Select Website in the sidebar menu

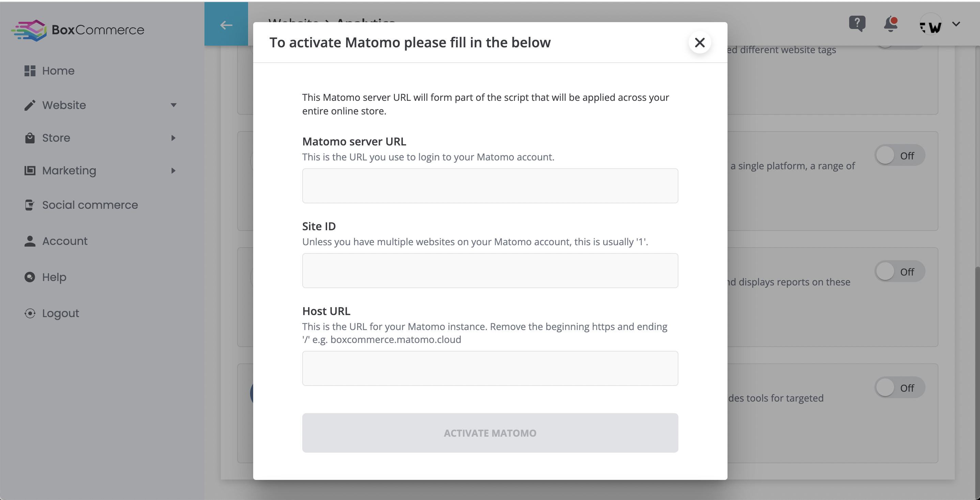[64, 105]
